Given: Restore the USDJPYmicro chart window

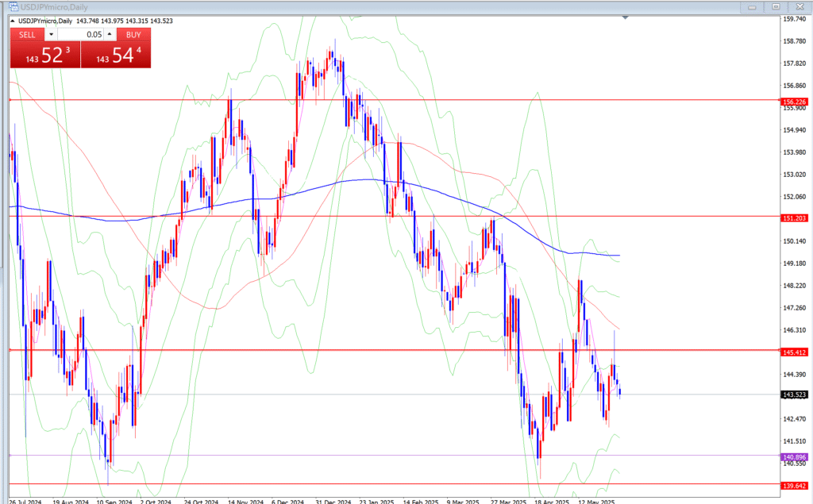Looking at the screenshot, I should [776, 7].
